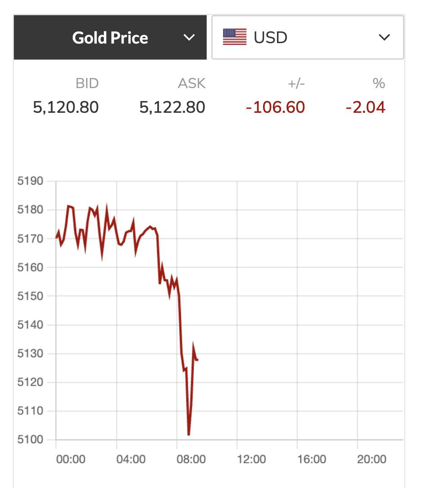Click the BID price 5,120.80
Image resolution: width=448 pixels, height=488 pixels.
(x=66, y=107)
